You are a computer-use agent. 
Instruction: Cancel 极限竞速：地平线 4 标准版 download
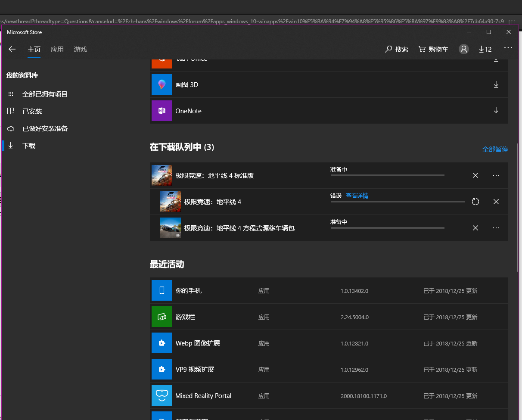point(475,175)
